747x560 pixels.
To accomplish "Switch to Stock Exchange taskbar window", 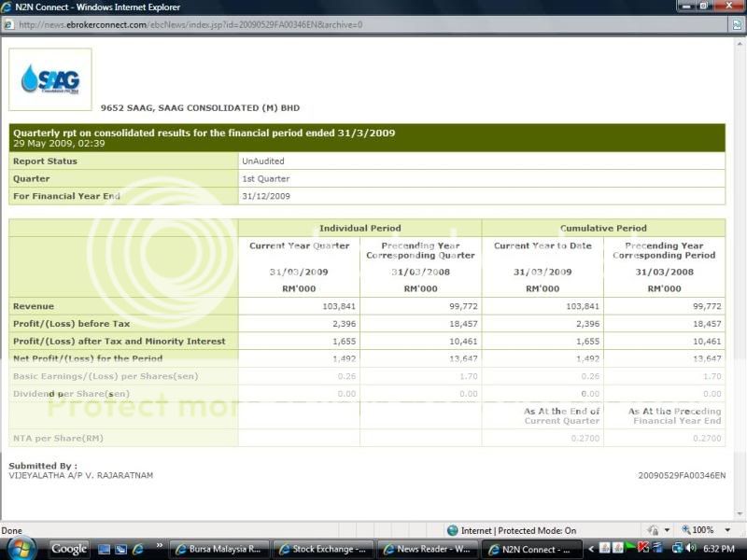I will pyautogui.click(x=325, y=549).
